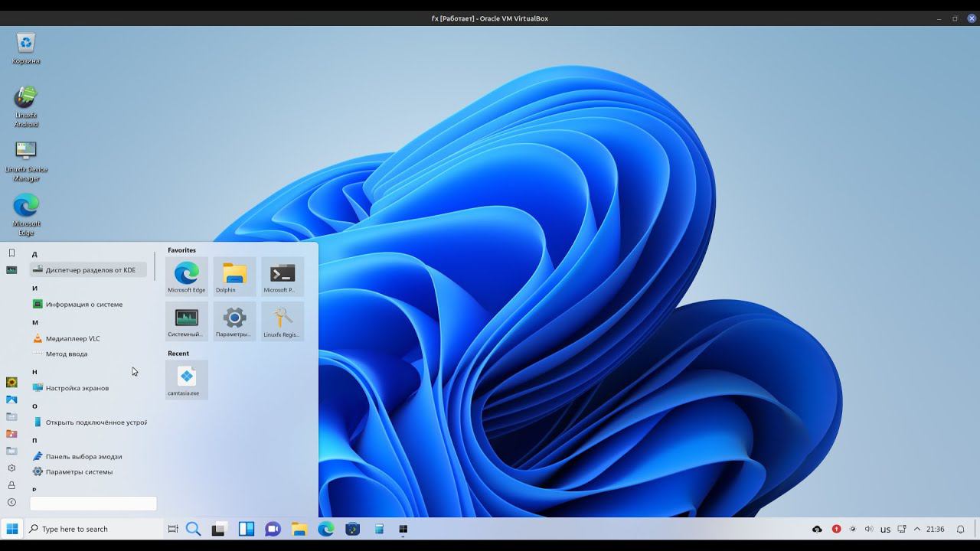Launch Microsoft Edge from the taskbar
This screenshot has width=980, height=551.
(326, 529)
